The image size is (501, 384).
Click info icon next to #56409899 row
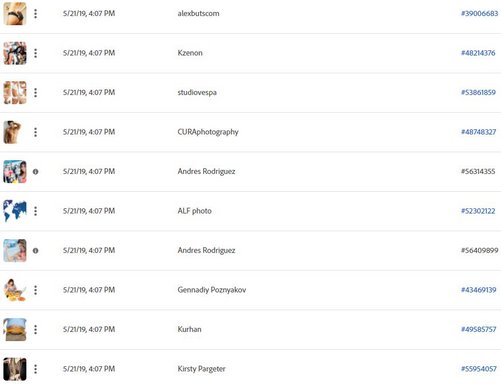click(x=35, y=251)
